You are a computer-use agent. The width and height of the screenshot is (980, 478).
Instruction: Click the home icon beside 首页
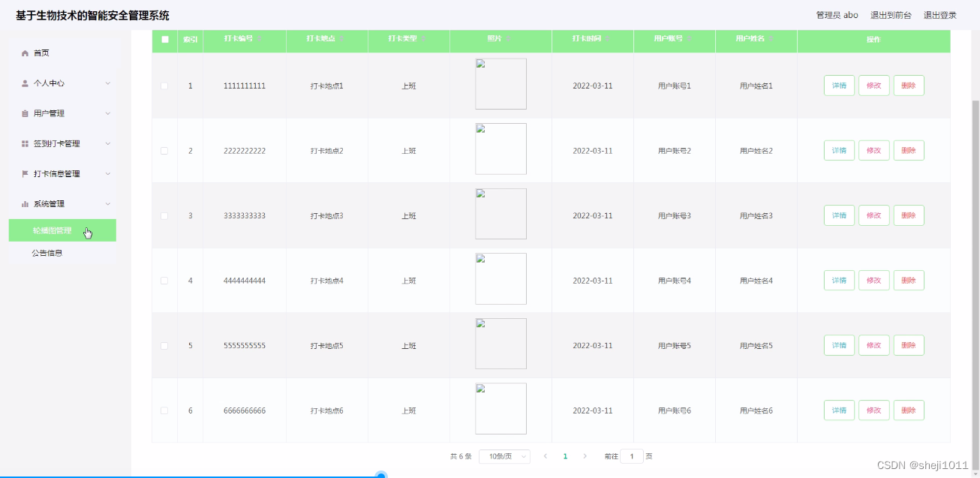pyautogui.click(x=24, y=53)
